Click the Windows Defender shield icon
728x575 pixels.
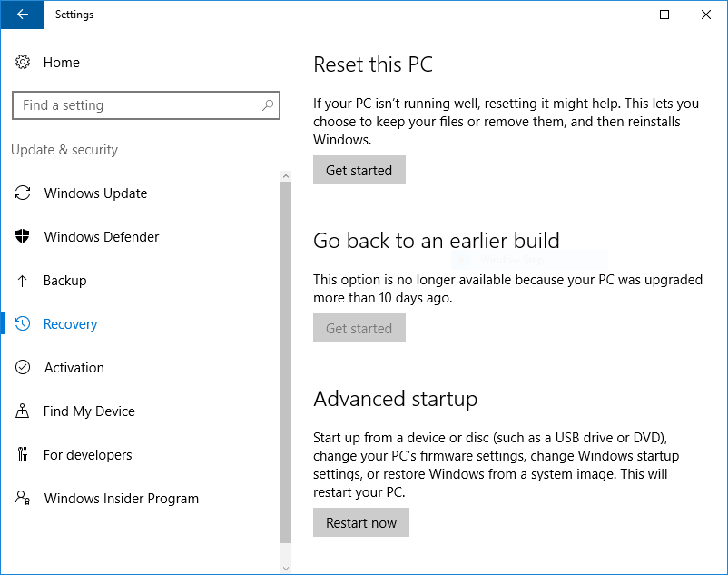(x=23, y=237)
